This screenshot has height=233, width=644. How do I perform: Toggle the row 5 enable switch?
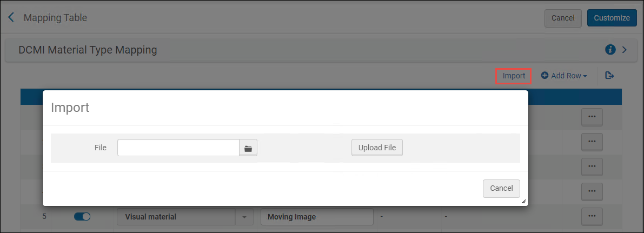click(x=82, y=217)
